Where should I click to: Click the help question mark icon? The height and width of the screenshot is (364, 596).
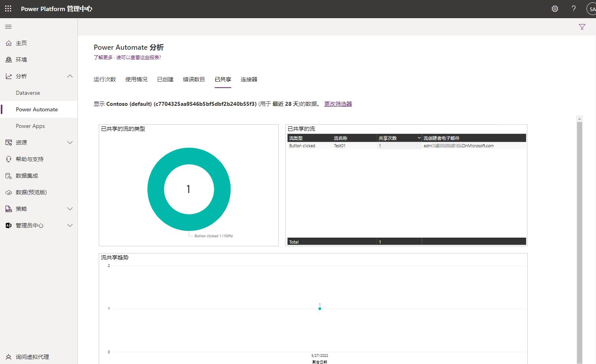pos(573,9)
